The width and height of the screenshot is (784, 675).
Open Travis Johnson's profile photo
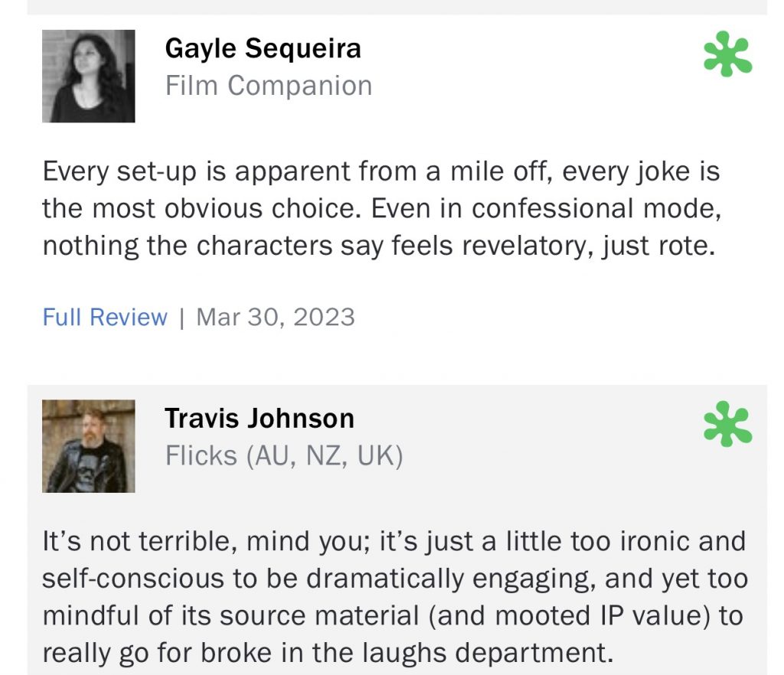click(88, 446)
